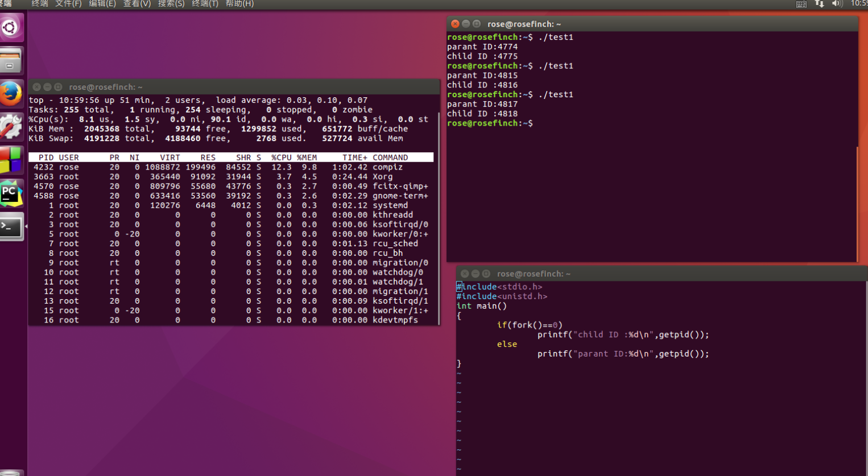Click the PID column header
868x476 pixels.
(46, 158)
